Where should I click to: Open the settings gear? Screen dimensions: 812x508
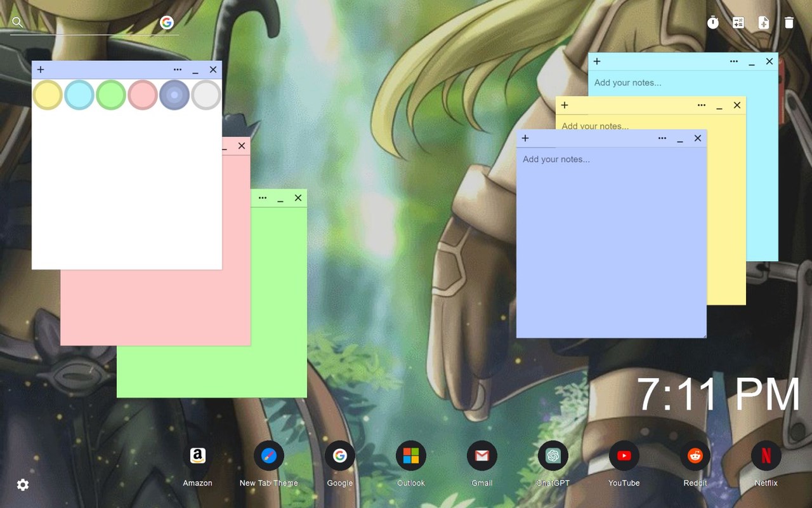click(x=23, y=485)
